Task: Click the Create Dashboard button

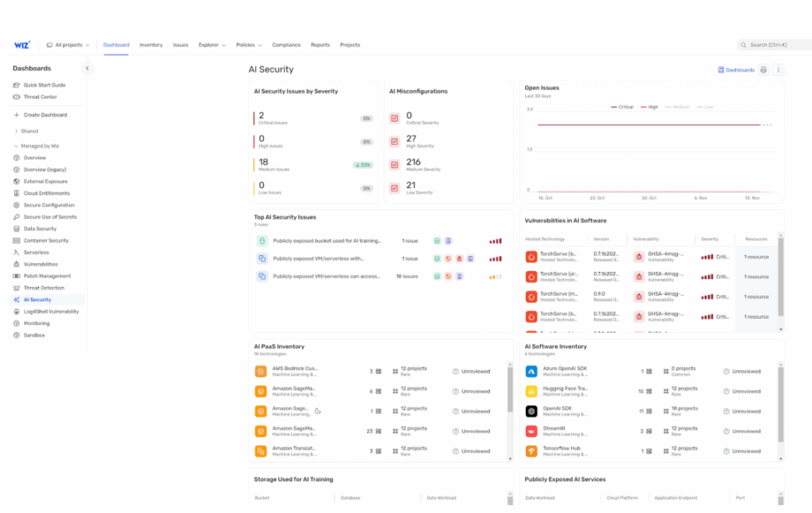Action: coord(44,115)
